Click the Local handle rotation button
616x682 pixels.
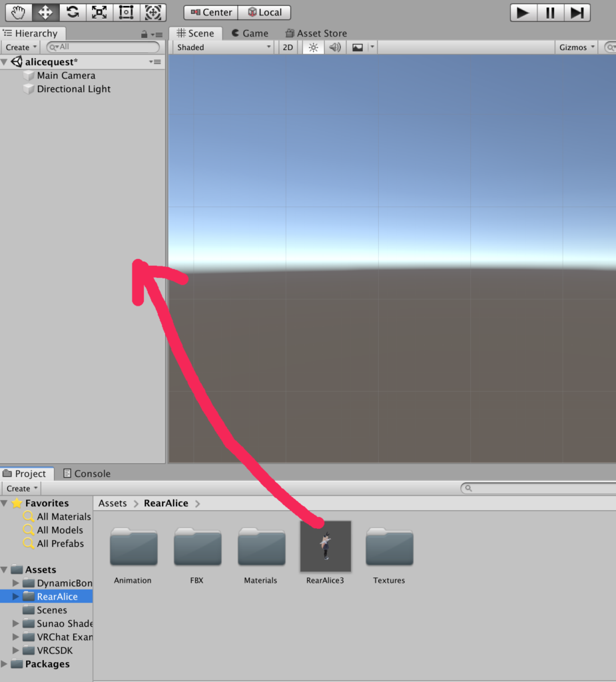(x=264, y=12)
